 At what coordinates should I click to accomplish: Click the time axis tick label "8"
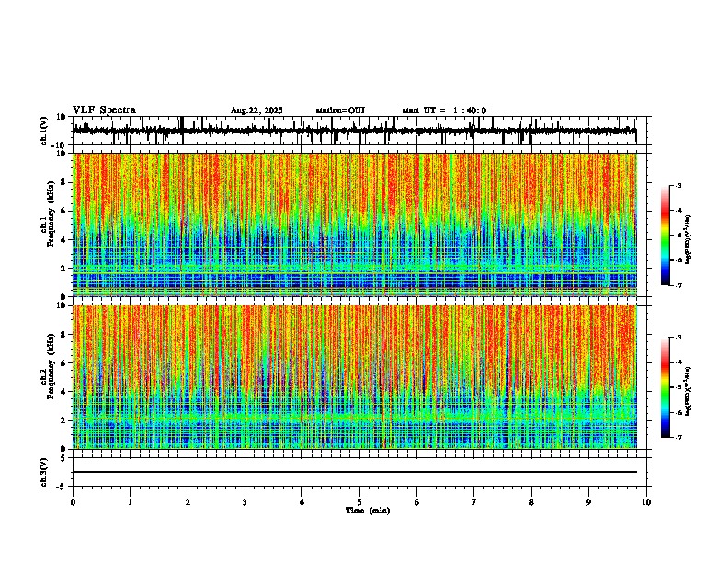click(531, 502)
